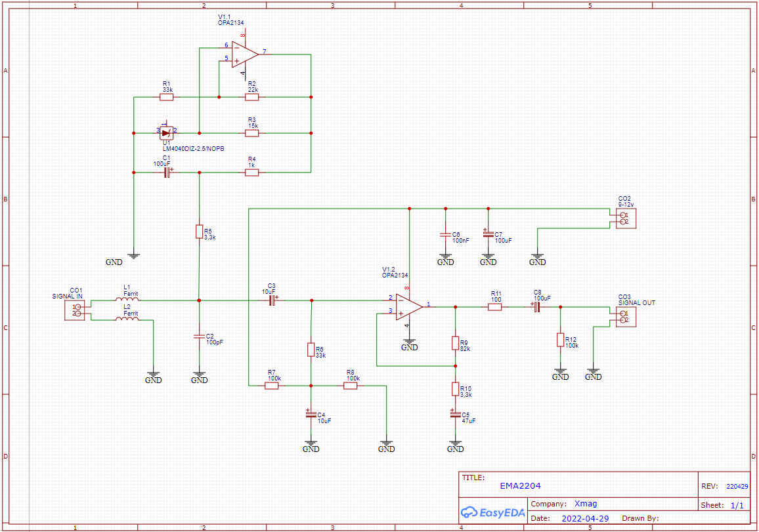This screenshot has width=759, height=532.
Task: Select resistor R6 33k symbol
Action: point(311,350)
